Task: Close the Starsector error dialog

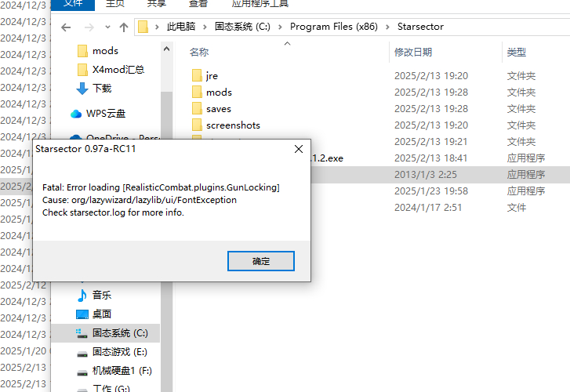Action: [x=299, y=149]
